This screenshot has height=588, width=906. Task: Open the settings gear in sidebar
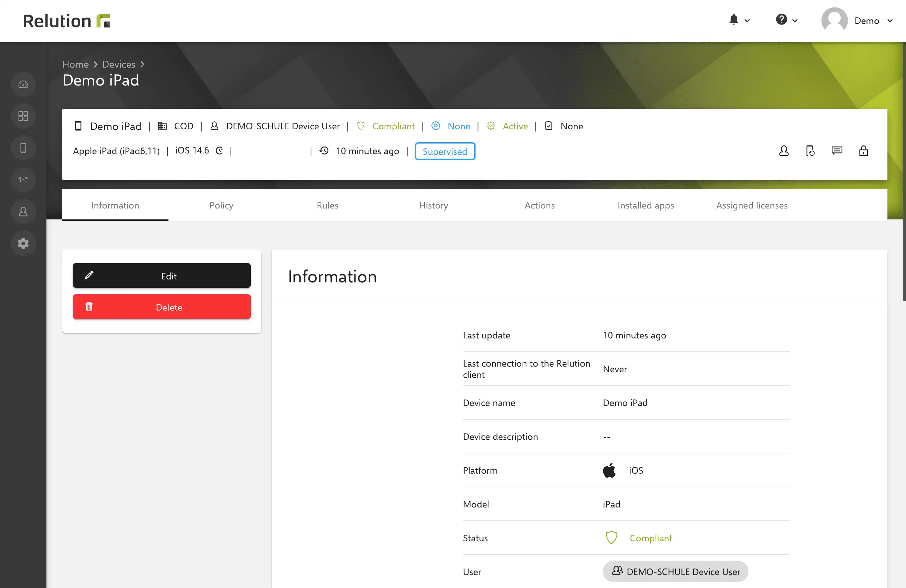pyautogui.click(x=23, y=243)
